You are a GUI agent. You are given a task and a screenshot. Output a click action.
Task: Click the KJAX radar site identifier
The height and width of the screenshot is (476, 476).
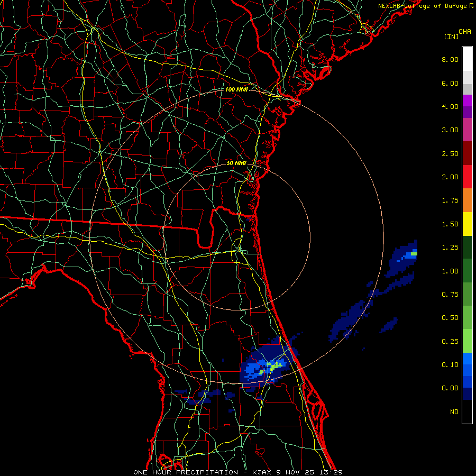(x=262, y=472)
